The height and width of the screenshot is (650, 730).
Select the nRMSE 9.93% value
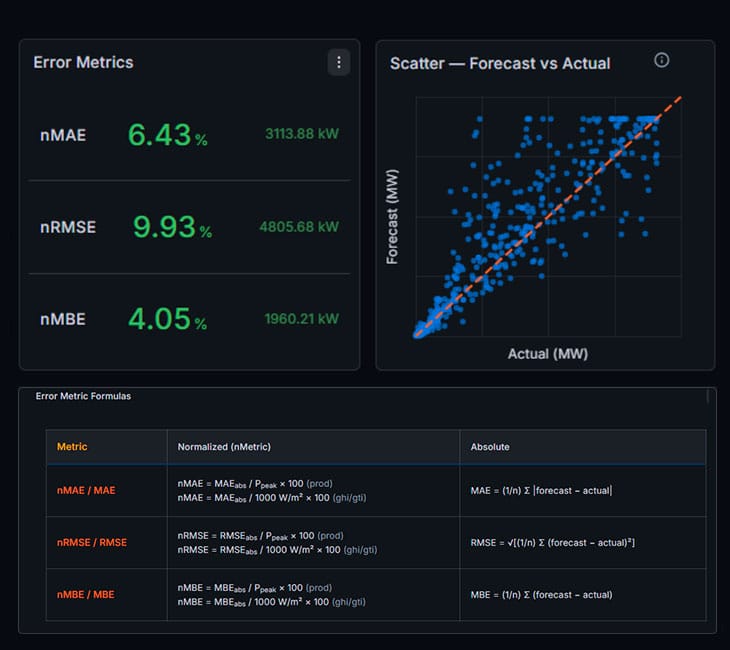[x=172, y=227]
